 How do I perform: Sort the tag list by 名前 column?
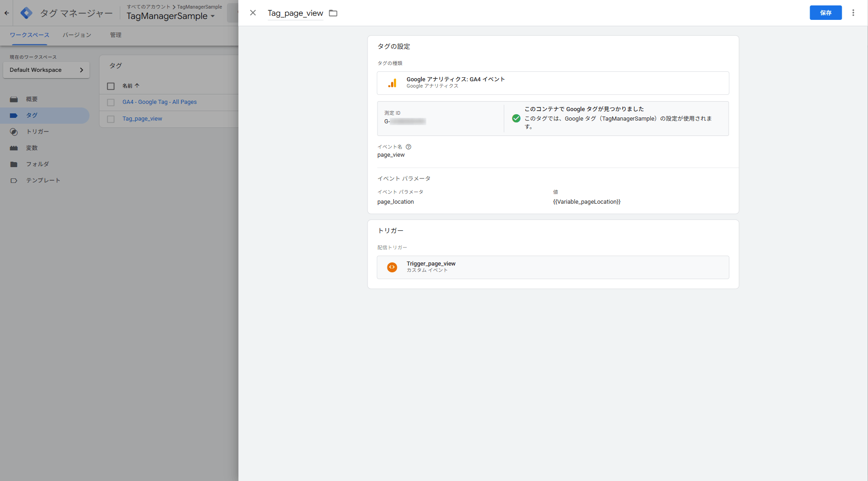coord(131,86)
